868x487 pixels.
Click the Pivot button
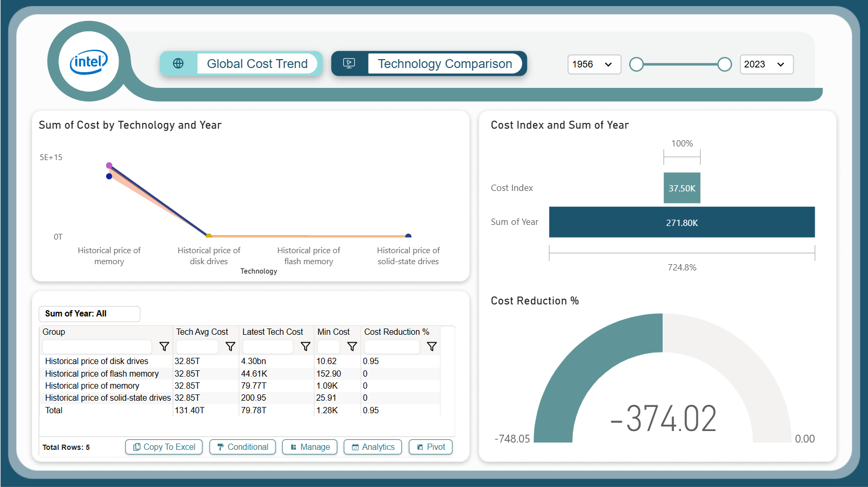click(431, 447)
